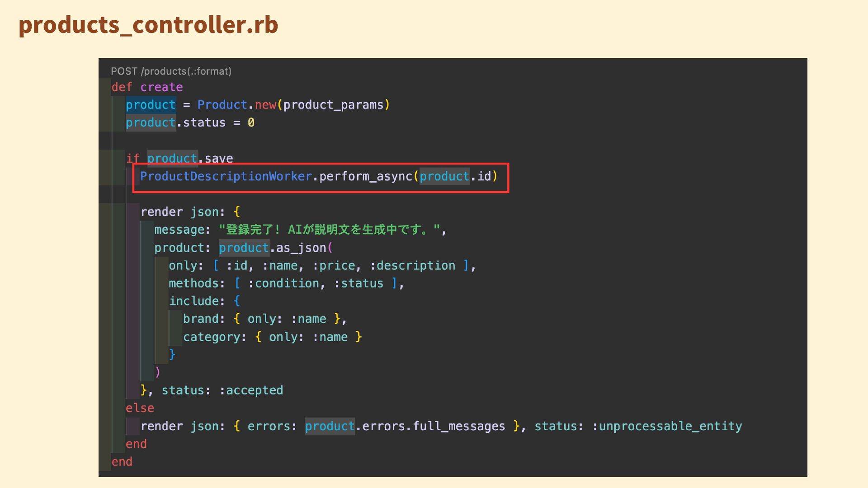Click the if product.save condition
The image size is (868, 488).
click(x=179, y=159)
